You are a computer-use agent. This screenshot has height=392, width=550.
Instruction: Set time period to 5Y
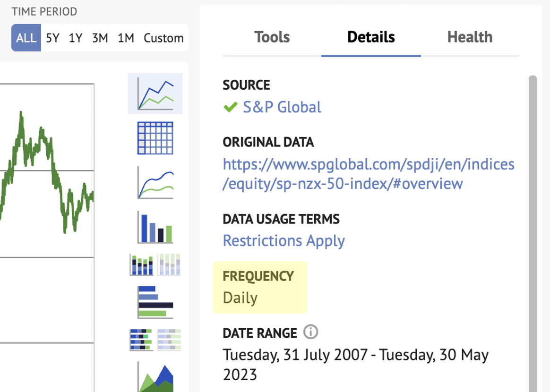click(53, 38)
